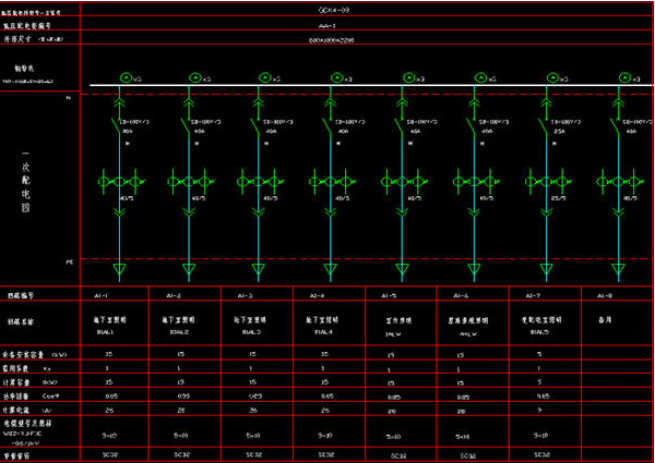Select the AI-5 circuit number cell

[x=390, y=297]
